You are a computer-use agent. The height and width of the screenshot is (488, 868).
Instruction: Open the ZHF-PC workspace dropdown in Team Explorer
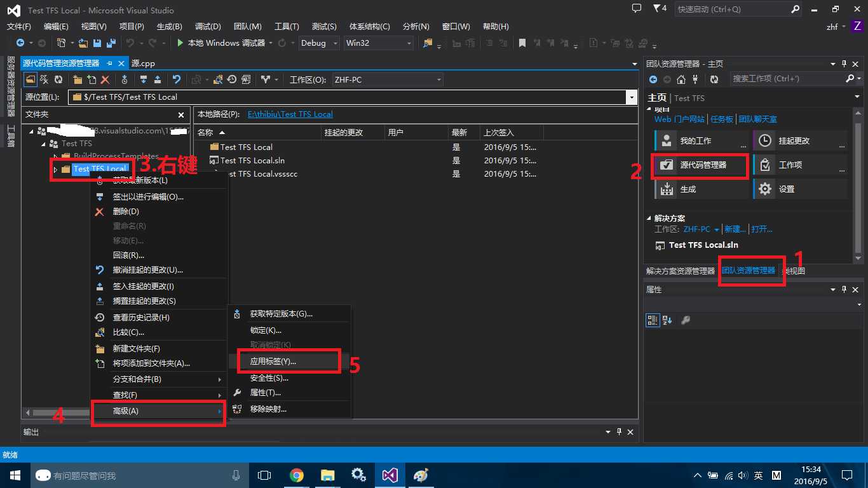(702, 229)
